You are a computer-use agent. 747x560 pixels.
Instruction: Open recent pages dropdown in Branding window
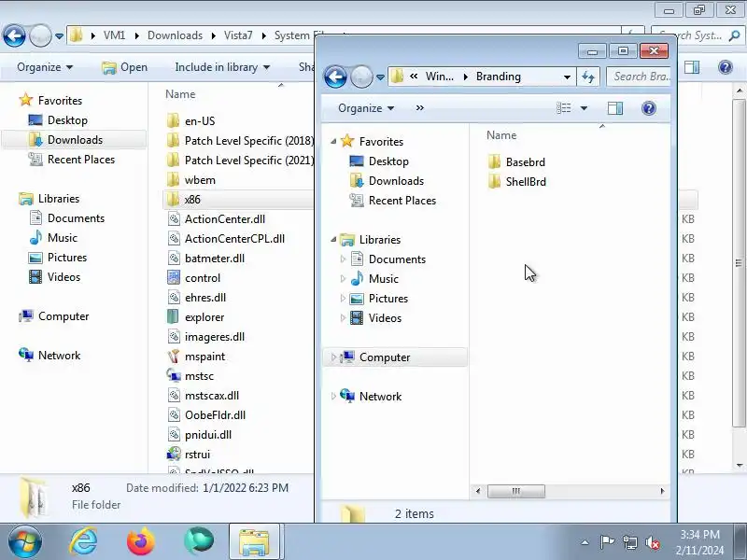tap(380, 77)
